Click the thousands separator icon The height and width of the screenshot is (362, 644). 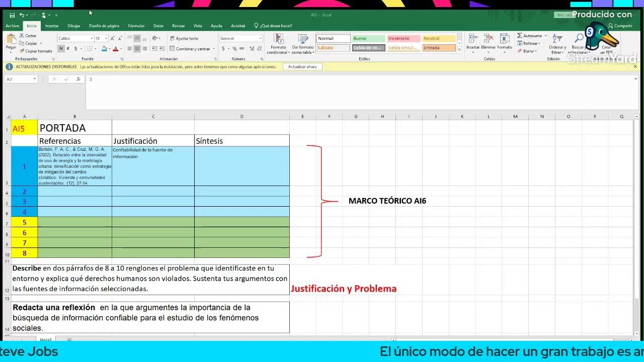[242, 49]
